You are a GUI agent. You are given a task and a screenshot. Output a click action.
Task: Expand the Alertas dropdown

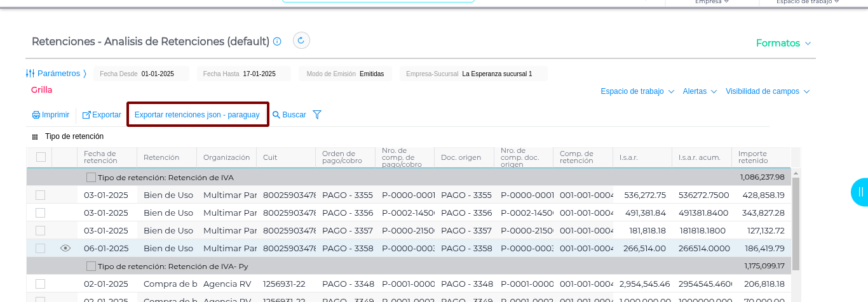coord(699,91)
